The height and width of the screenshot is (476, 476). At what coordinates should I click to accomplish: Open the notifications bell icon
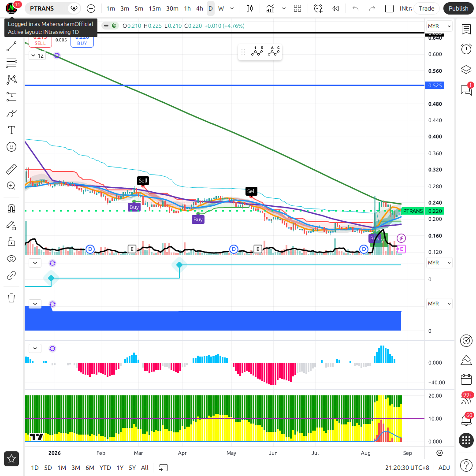(466, 420)
